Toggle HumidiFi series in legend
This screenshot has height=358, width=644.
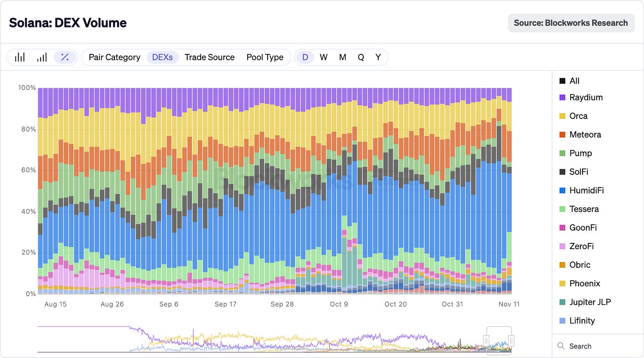tap(582, 190)
